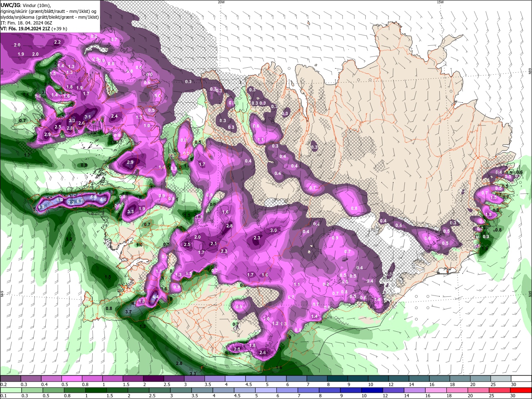Click the light gray 25 swatch, top legend row

point(501,379)
